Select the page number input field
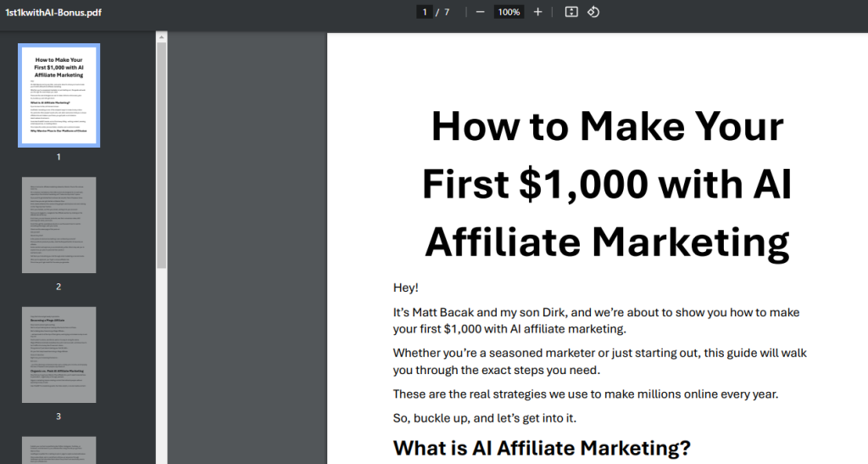The image size is (868, 464). pos(425,12)
